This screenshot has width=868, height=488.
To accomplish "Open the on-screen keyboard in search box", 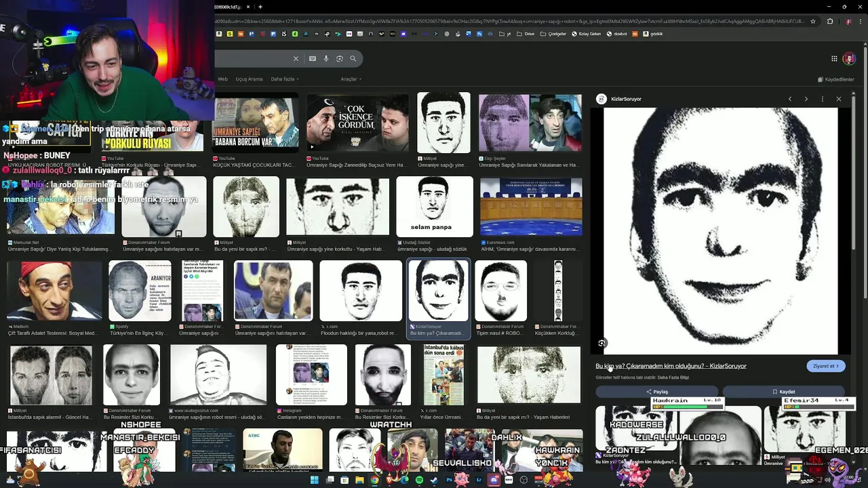I will coord(313,59).
